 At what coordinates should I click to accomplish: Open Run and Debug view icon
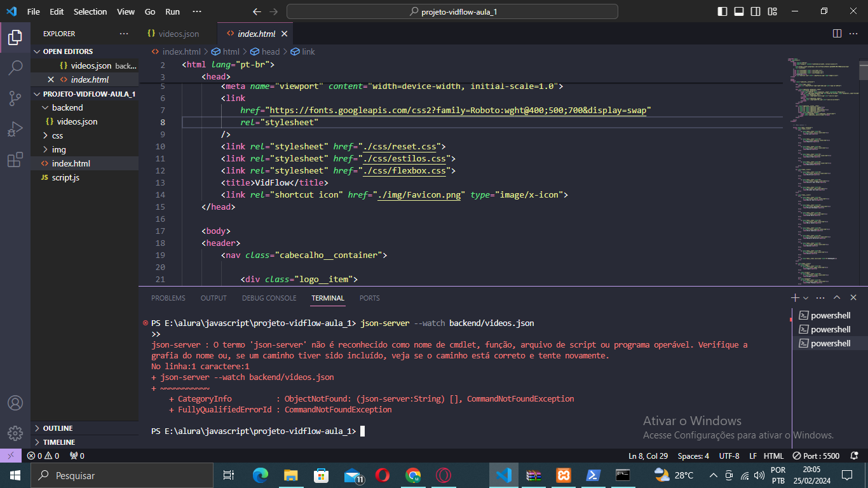15,129
